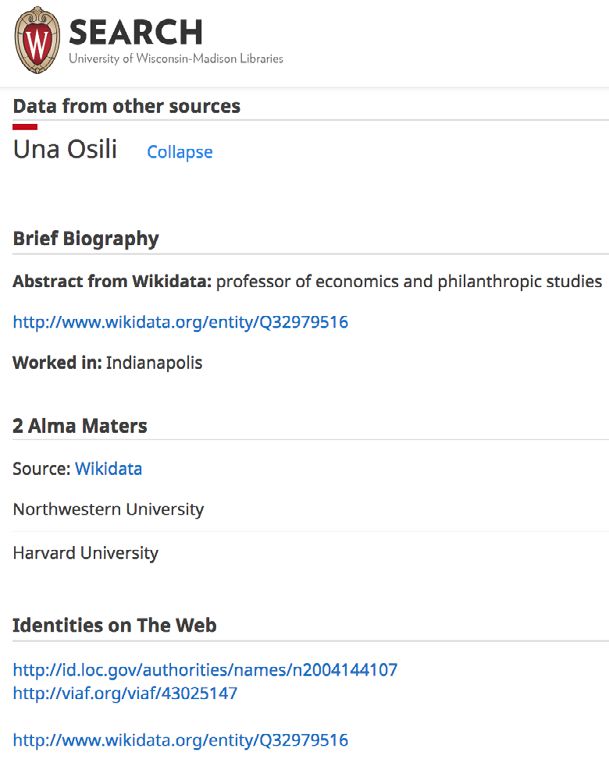Click the Data from other sources heading
This screenshot has height=766, width=609.
[126, 106]
